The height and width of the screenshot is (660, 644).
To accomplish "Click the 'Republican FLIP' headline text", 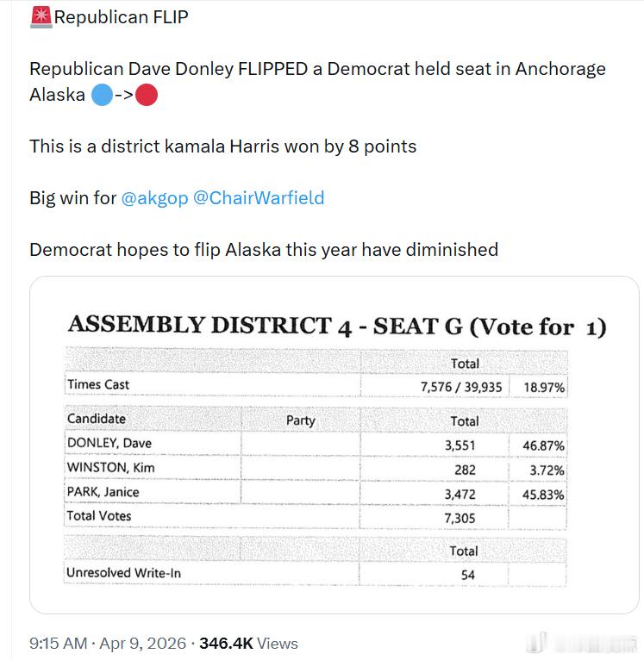I will coord(121,16).
